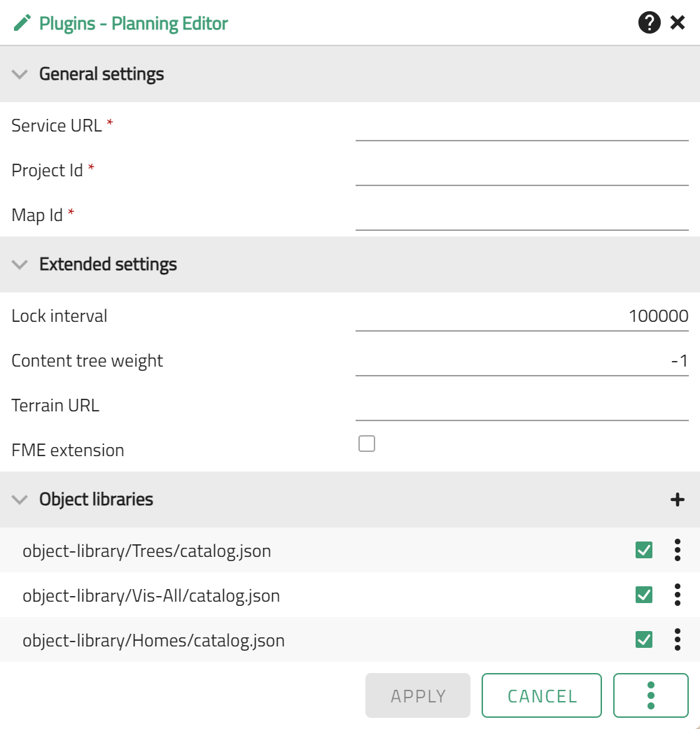Disable the Homes catalog library
The width and height of the screenshot is (700, 729).
click(x=643, y=639)
